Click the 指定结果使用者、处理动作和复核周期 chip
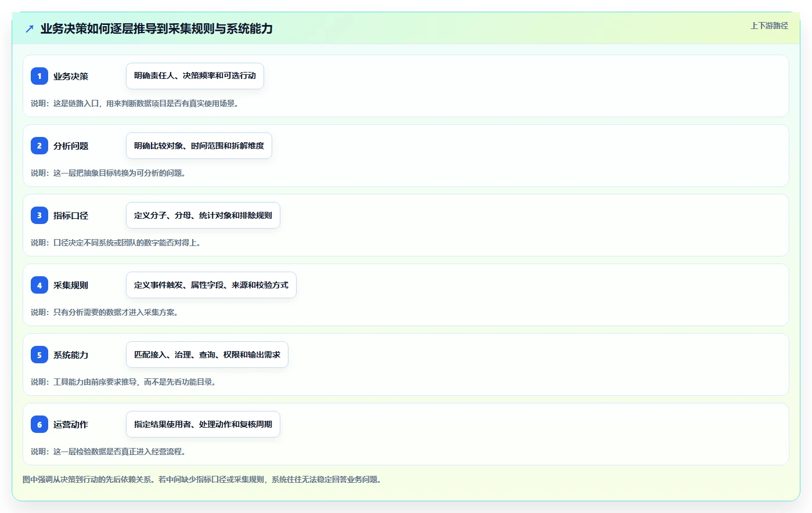The width and height of the screenshot is (812, 513). pos(203,424)
